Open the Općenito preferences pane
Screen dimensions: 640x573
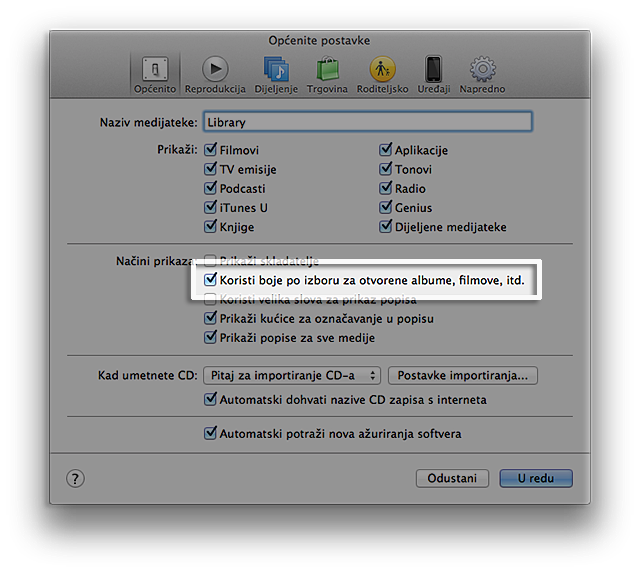(154, 73)
